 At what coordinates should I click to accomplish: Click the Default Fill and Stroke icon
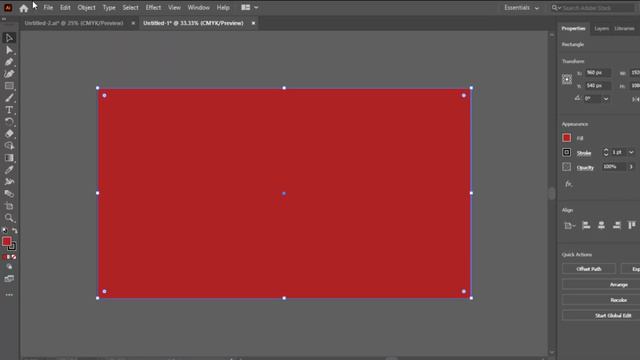pyautogui.click(x=4, y=231)
